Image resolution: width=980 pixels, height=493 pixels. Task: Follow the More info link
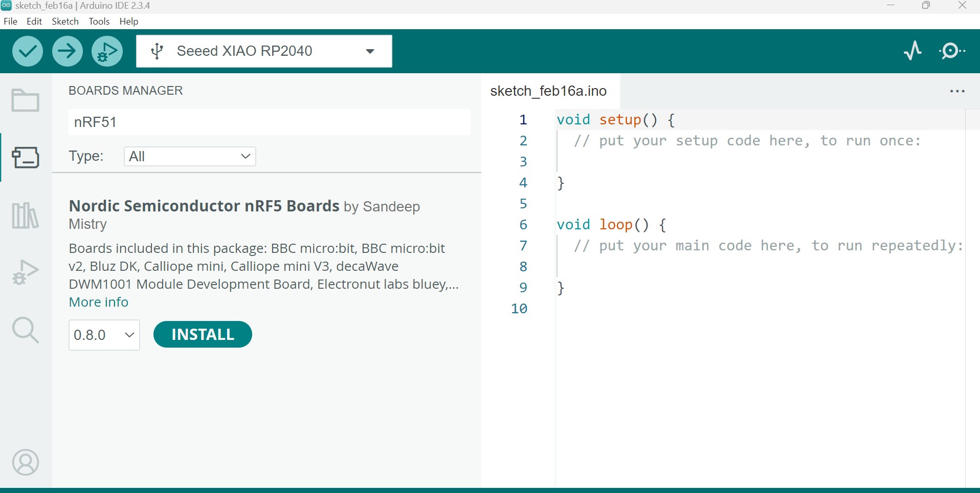[99, 302]
